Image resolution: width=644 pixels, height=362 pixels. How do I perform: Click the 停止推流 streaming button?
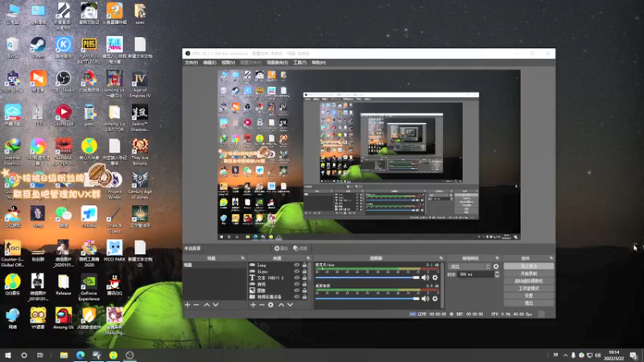click(x=529, y=266)
